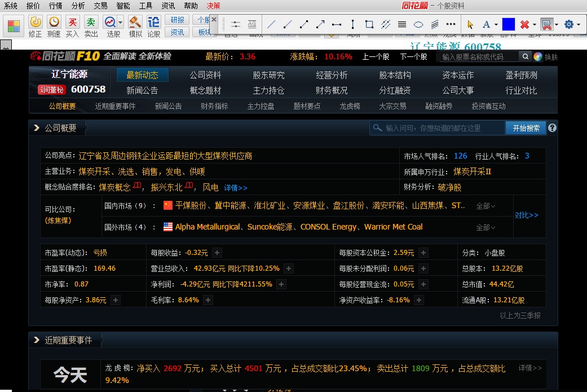
Task: Pick the blue drawing color swatch
Action: click(508, 25)
